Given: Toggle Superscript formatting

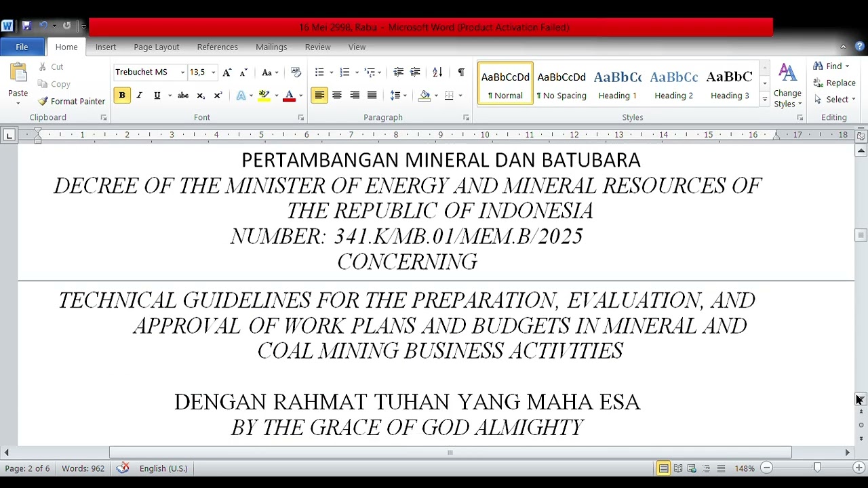Looking at the screenshot, I should tap(218, 96).
